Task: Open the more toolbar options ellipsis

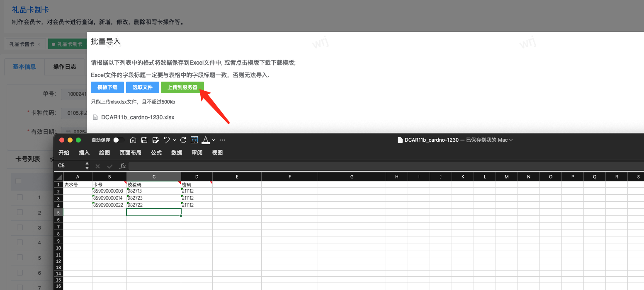Action: click(222, 140)
